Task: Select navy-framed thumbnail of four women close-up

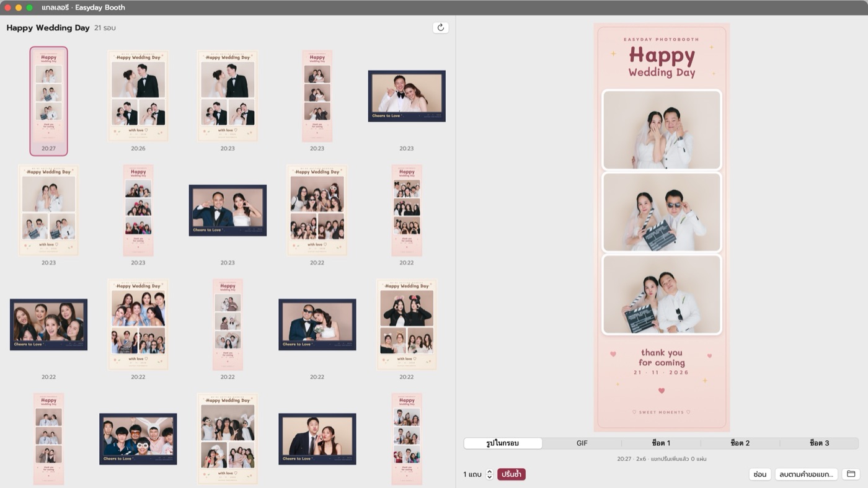Action: coord(48,324)
